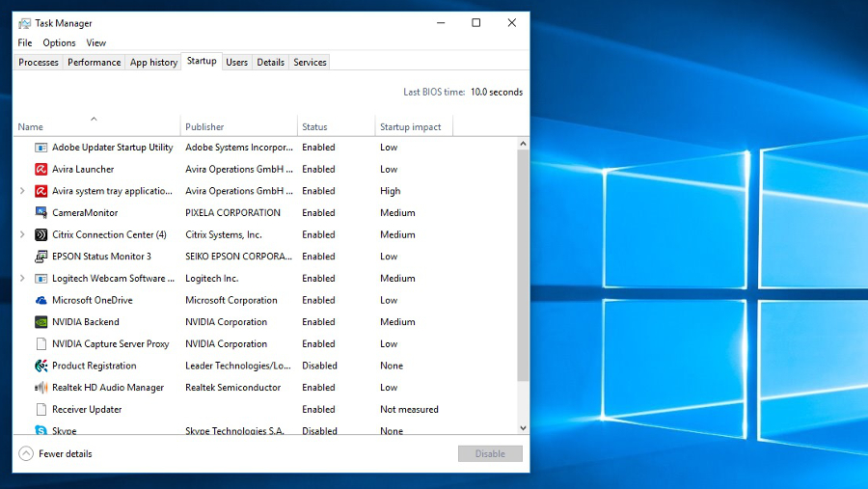Switch to the App history tab
The image size is (868, 489).
[x=154, y=62]
